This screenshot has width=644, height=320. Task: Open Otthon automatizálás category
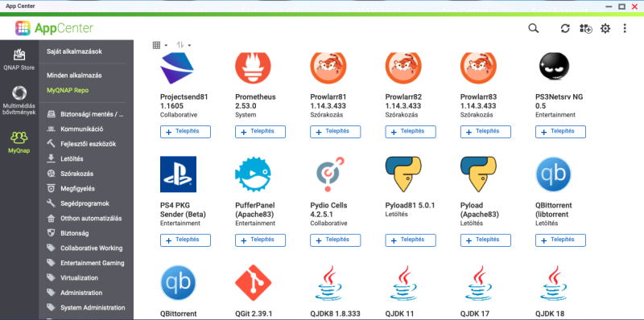coord(85,218)
